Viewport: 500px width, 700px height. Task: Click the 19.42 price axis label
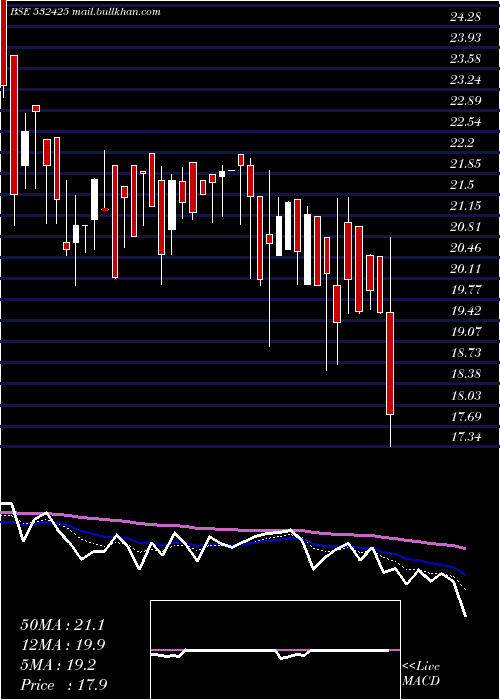[465, 311]
